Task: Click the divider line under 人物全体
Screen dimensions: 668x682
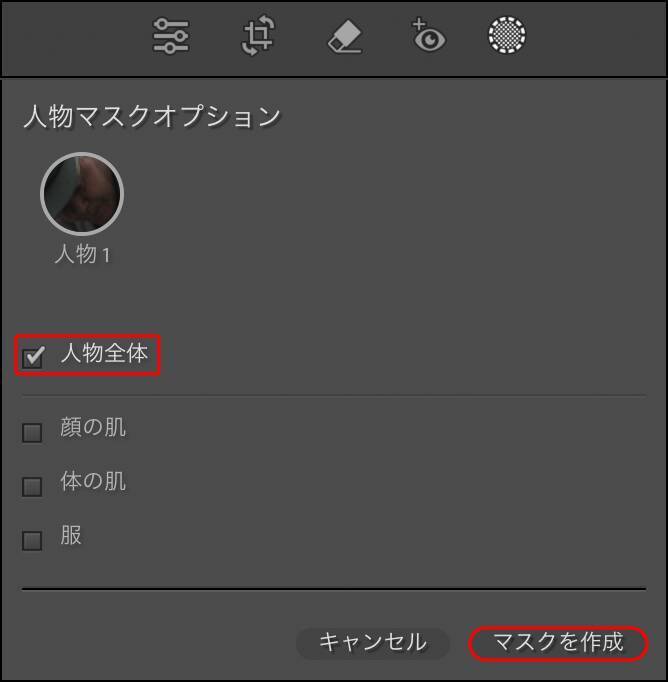Action: coord(334,396)
